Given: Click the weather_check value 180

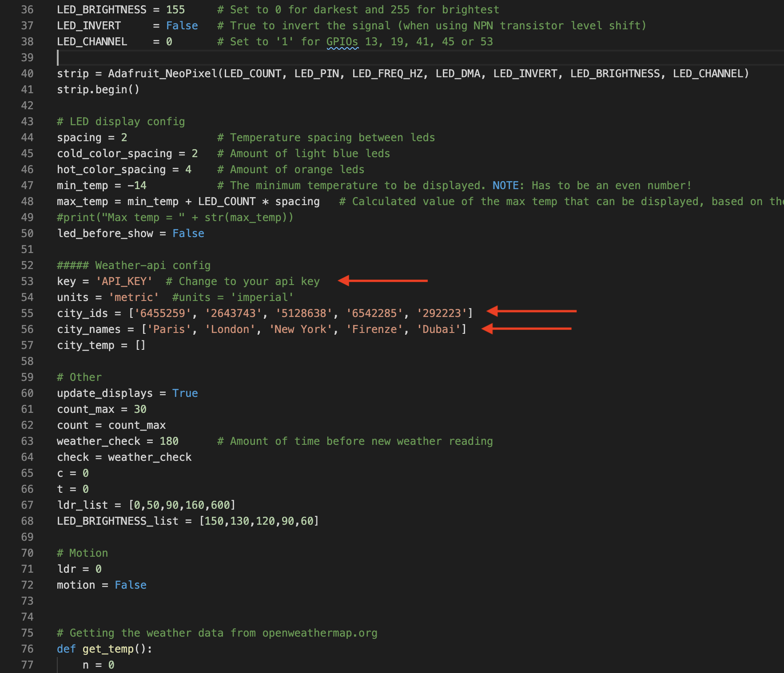Looking at the screenshot, I should pyautogui.click(x=170, y=441).
